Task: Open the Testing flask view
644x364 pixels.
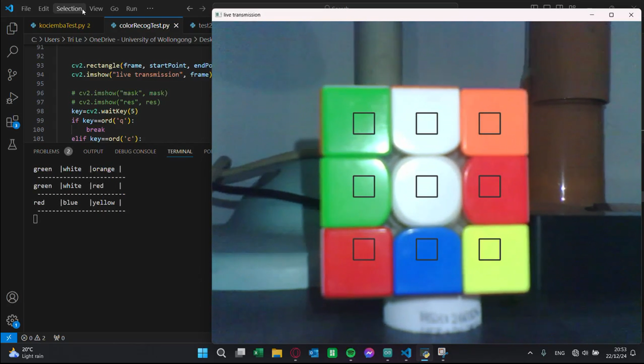Action: 12,145
